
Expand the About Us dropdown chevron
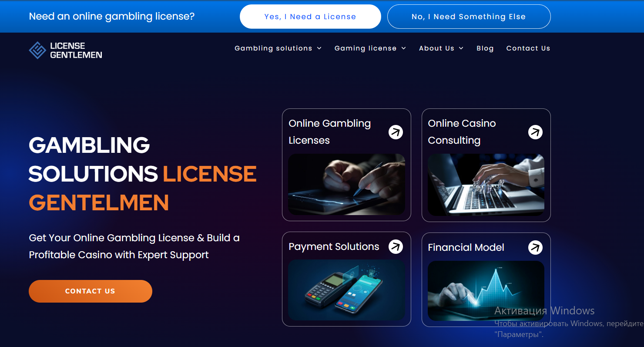(461, 48)
